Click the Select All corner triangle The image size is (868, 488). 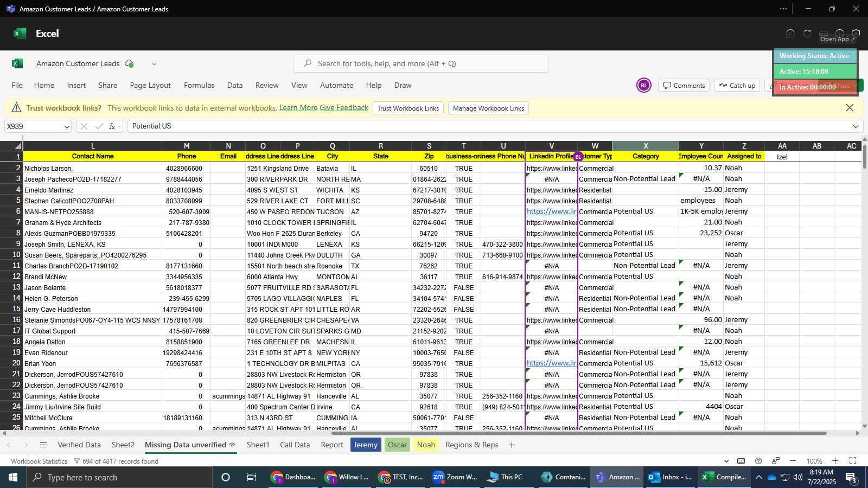click(x=18, y=146)
